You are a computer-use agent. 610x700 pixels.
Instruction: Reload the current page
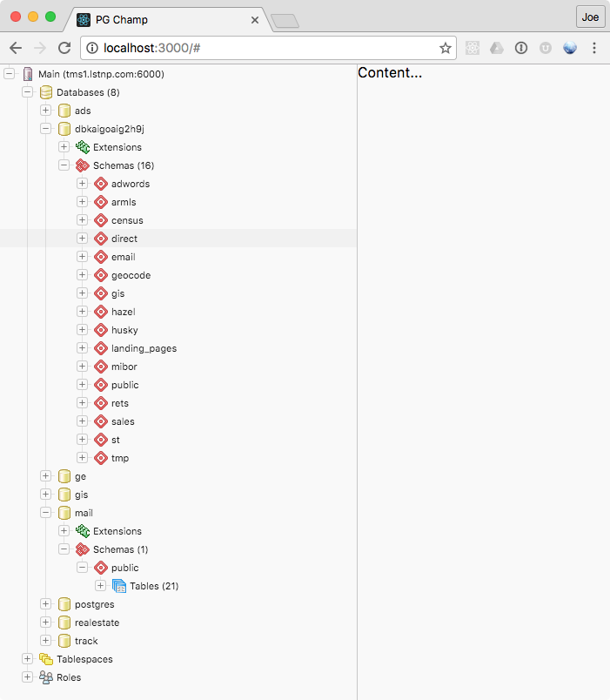64,48
